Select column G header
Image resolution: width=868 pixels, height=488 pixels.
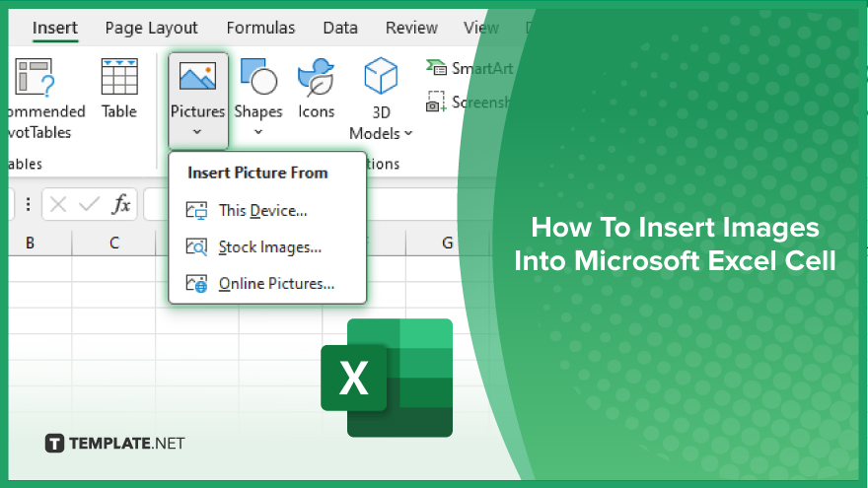point(447,243)
